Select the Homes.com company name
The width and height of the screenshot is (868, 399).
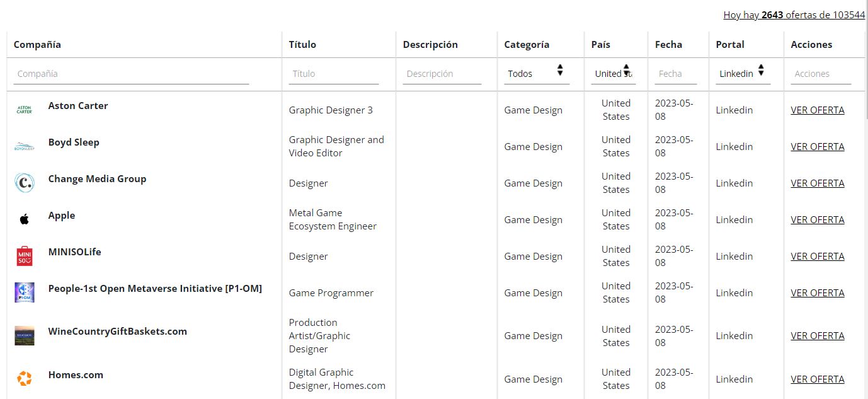click(76, 375)
